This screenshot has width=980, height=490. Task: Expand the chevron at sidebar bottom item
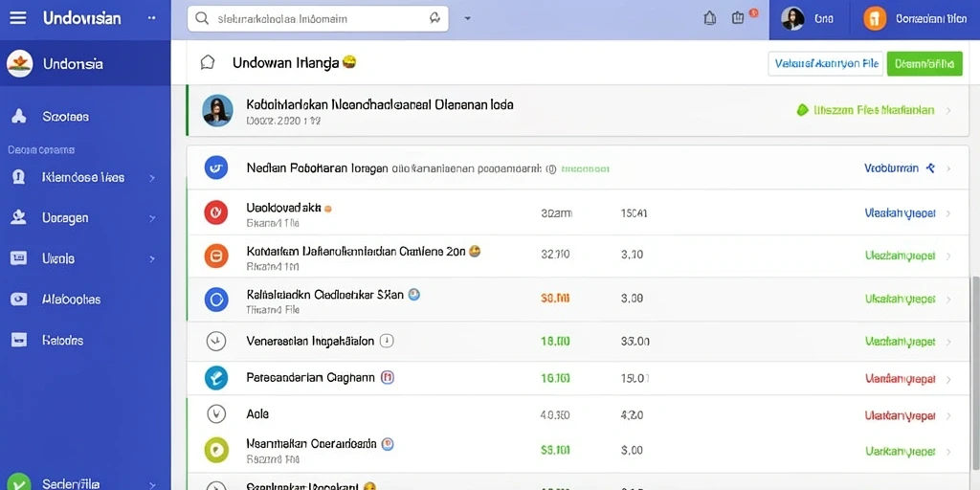(x=152, y=484)
